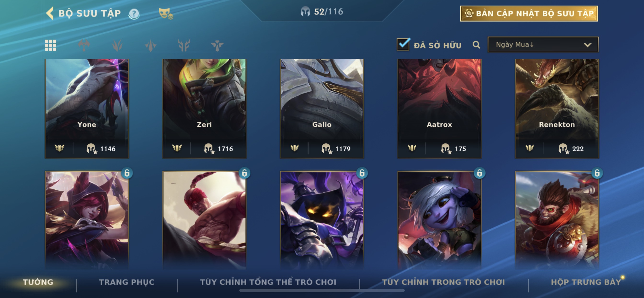644x298 pixels.
Task: Click the search magnifier icon
Action: pos(476,45)
